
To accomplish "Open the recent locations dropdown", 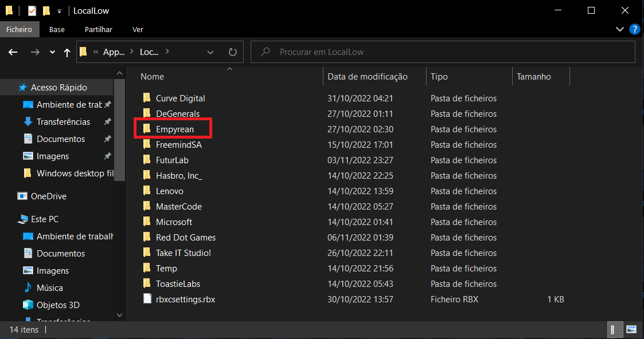I will pos(52,52).
